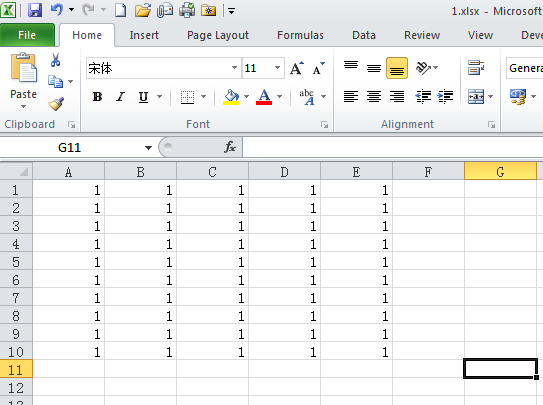Viewport: 543px width, 405px height.
Task: Click inside the formula bar input
Action: coord(393,147)
